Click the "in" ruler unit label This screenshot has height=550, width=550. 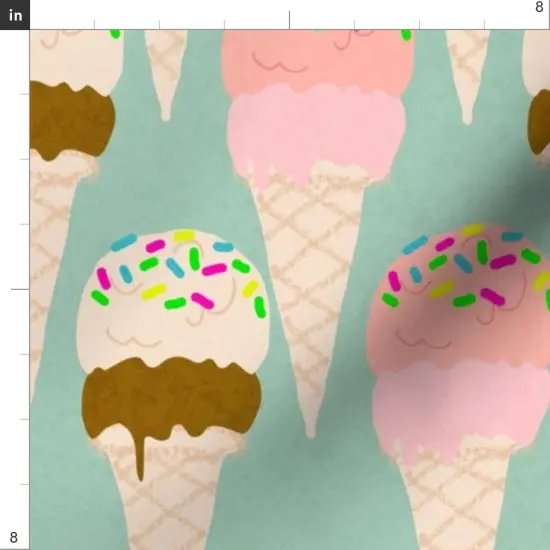[15, 15]
